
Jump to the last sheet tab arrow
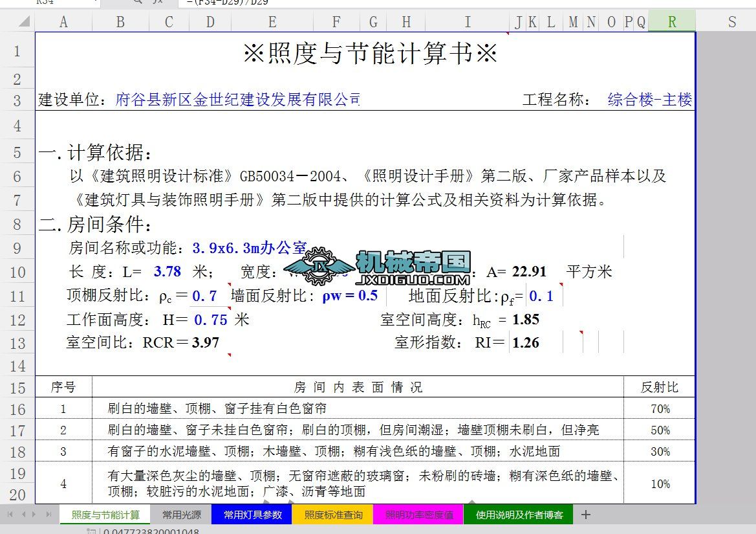(49, 515)
